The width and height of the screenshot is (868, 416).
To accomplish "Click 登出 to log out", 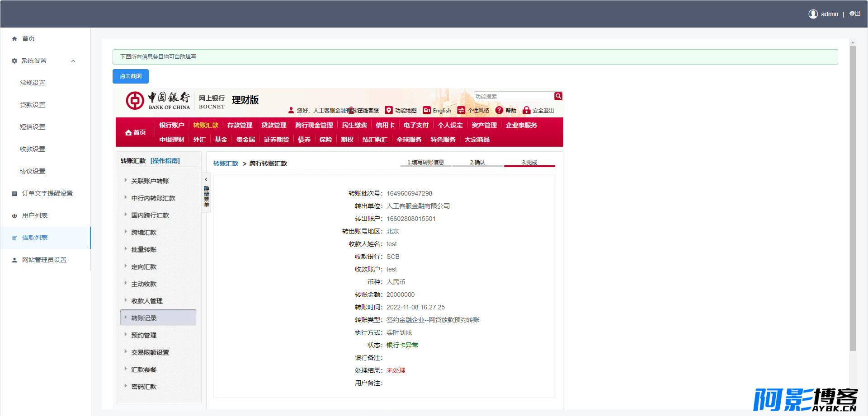I will [854, 14].
